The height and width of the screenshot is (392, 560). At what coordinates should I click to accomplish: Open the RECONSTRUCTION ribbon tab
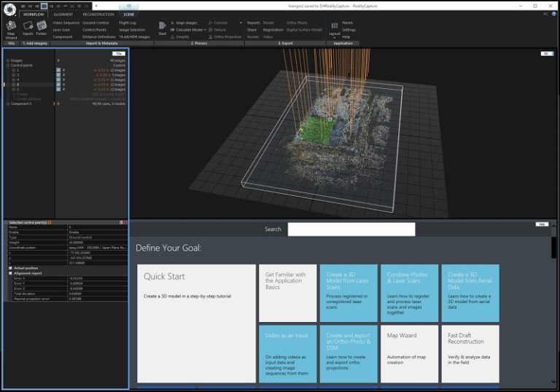tap(98, 14)
